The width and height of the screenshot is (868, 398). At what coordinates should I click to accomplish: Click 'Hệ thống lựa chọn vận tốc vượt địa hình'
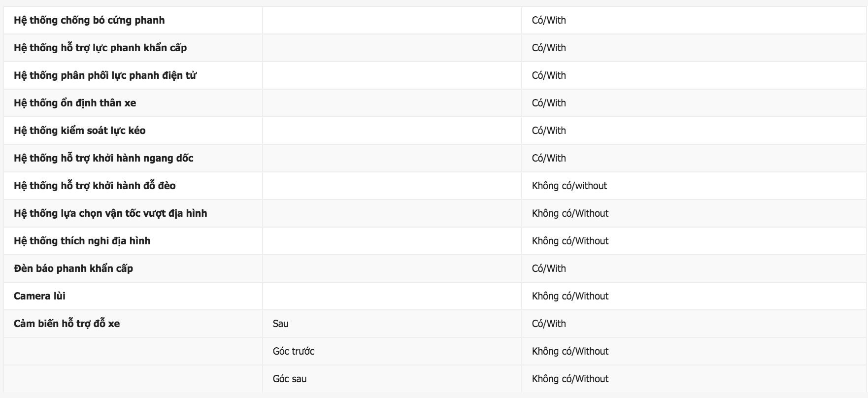(x=110, y=213)
